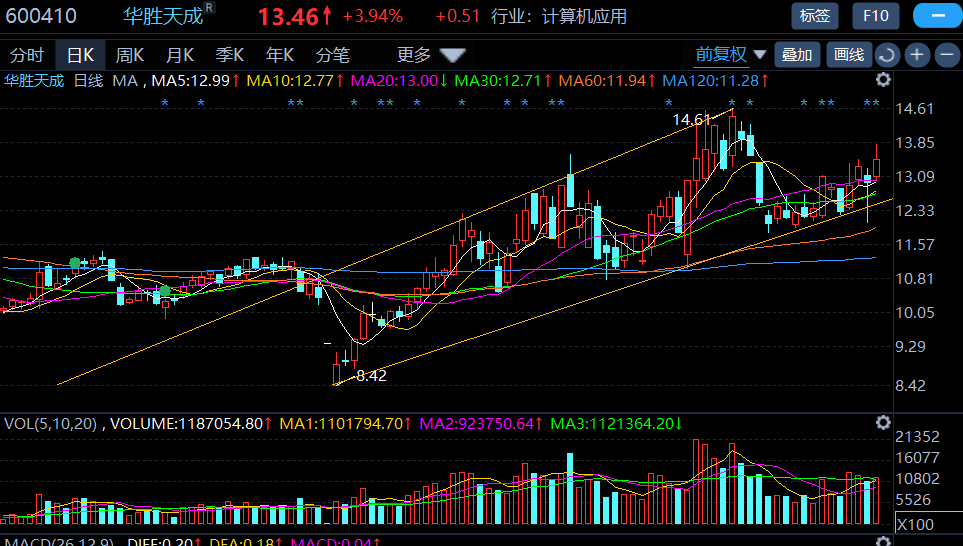Click MA5:12.99 indicator label
The height and width of the screenshot is (546, 963).
[x=196, y=80]
